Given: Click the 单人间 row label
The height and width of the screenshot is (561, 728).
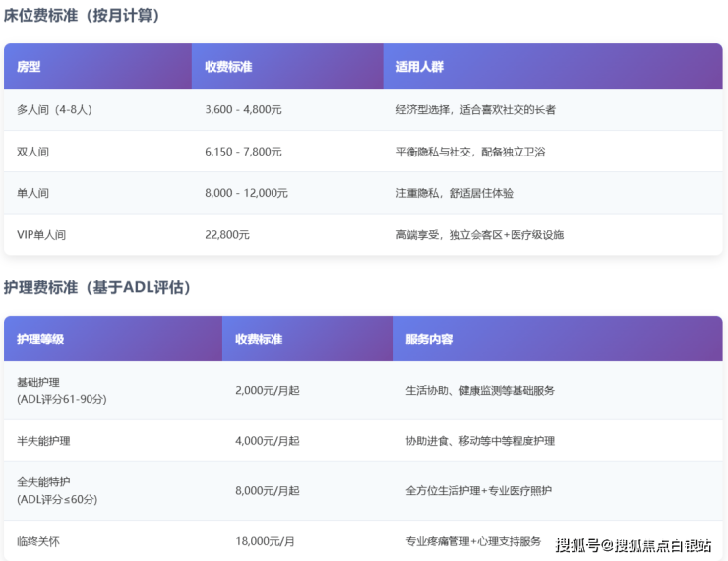Looking at the screenshot, I should pyautogui.click(x=32, y=193).
